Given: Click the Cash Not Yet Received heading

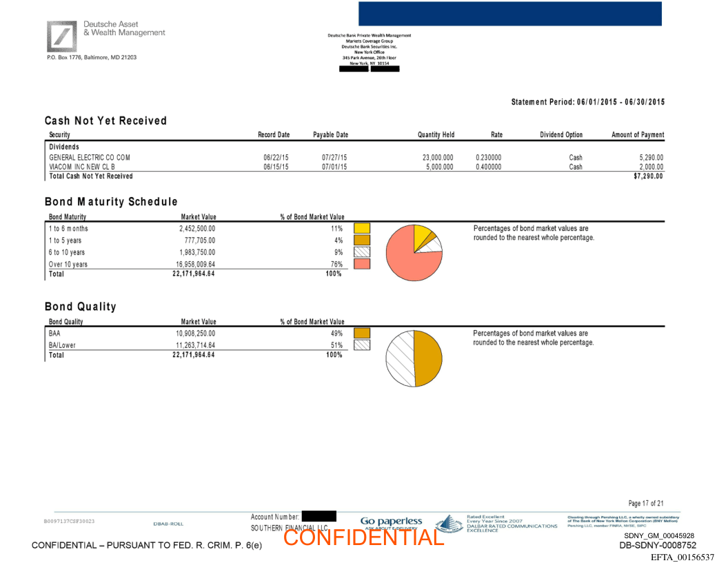Looking at the screenshot, I should tap(105, 121).
